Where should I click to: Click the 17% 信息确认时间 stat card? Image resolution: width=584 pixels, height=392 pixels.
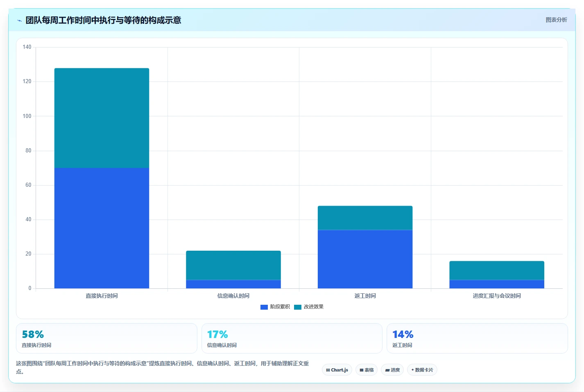[x=292, y=338]
